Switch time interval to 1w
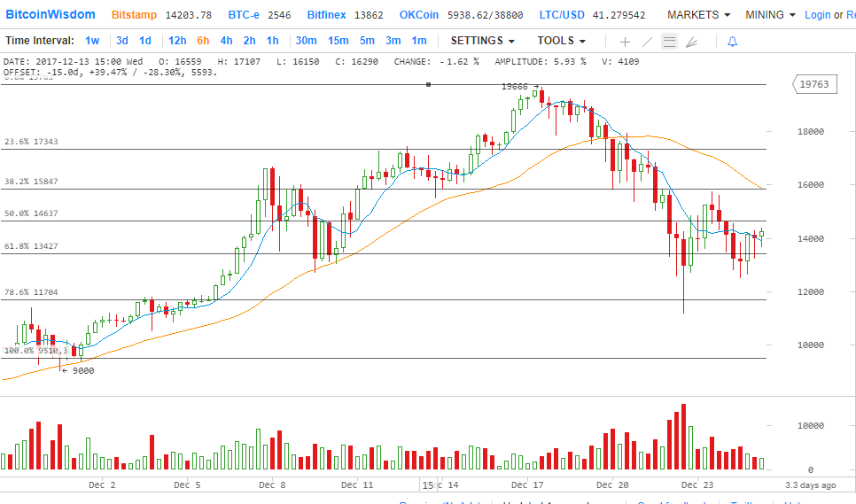The width and height of the screenshot is (856, 504). [92, 41]
